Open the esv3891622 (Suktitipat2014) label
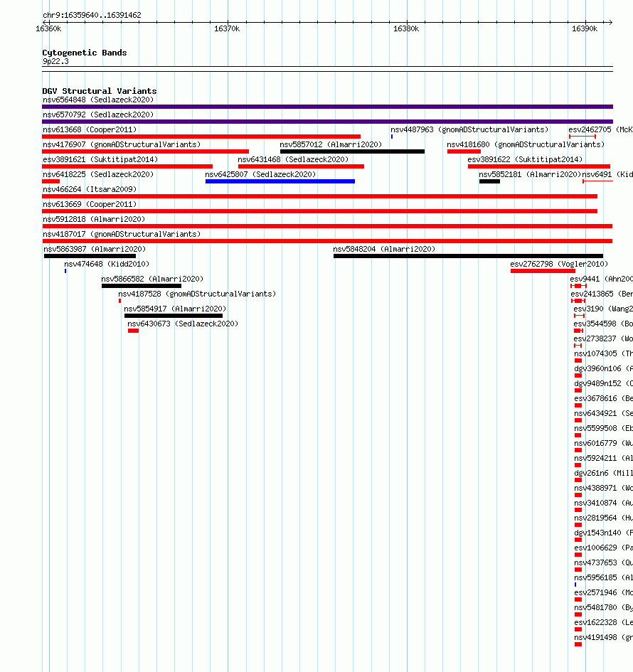The image size is (633, 672). click(x=525, y=159)
